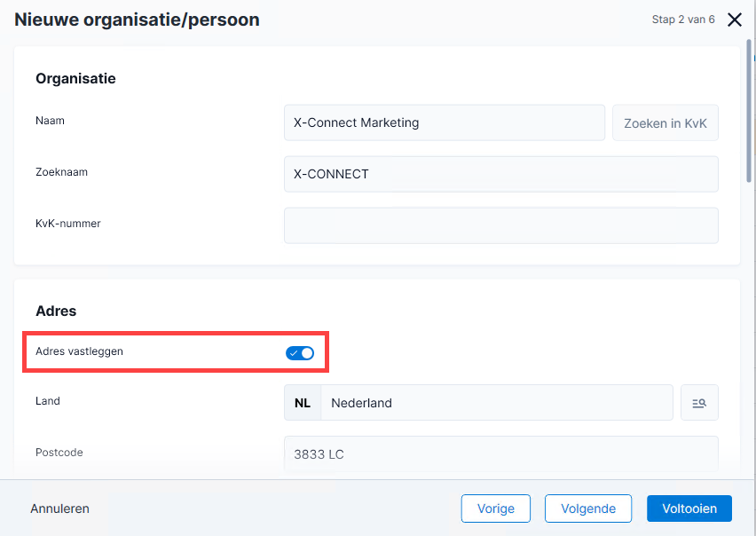Focus the Zoeknaam field containing X-CONNECT
Screen dimensions: 756x536
[501, 174]
